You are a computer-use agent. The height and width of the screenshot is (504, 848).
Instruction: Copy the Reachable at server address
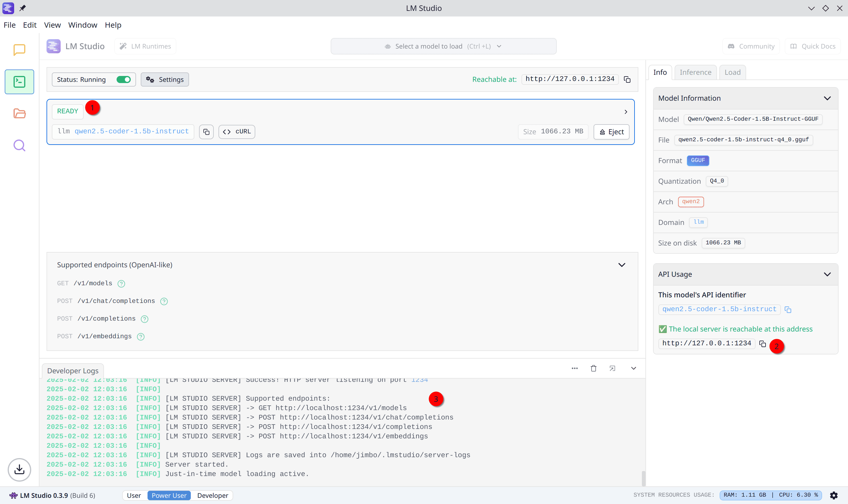pyautogui.click(x=627, y=79)
